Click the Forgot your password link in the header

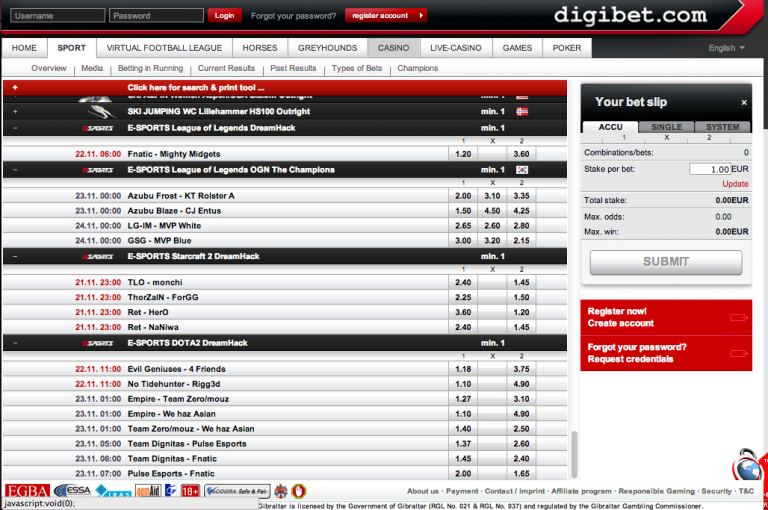pos(293,16)
